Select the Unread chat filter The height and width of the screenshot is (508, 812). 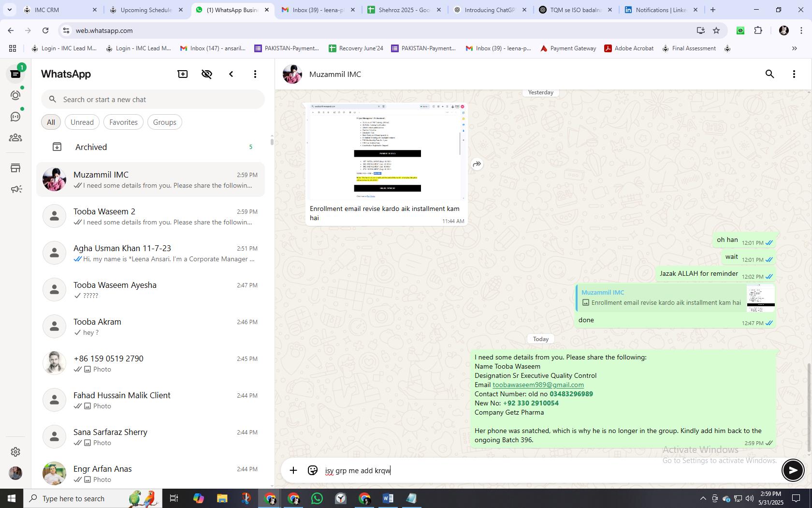82,122
